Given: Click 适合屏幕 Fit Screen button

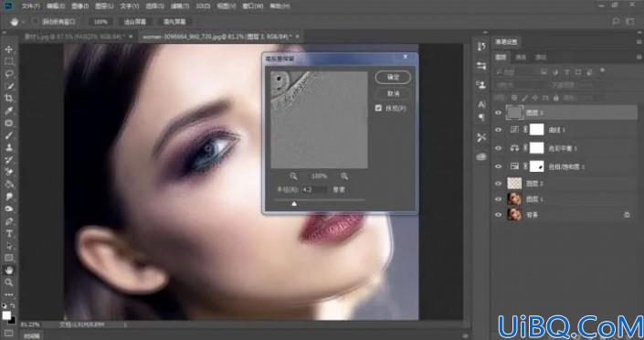Looking at the screenshot, I should point(134,22).
